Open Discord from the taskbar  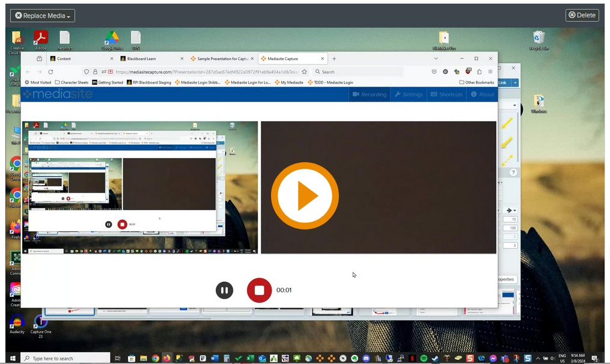[x=366, y=359]
